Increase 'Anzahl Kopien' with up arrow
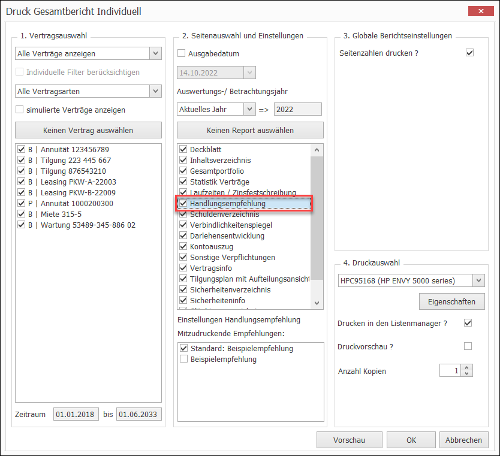 click(x=467, y=368)
